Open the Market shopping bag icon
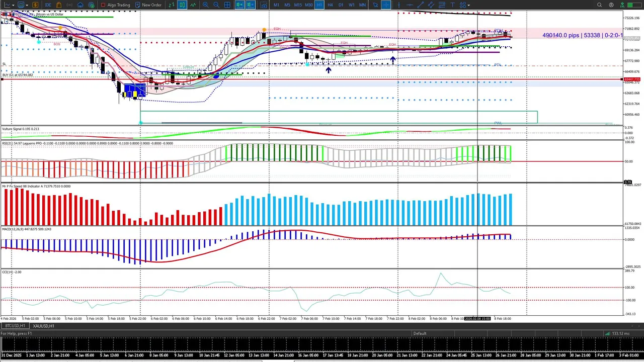This screenshot has width=644, height=362. pos(59,5)
